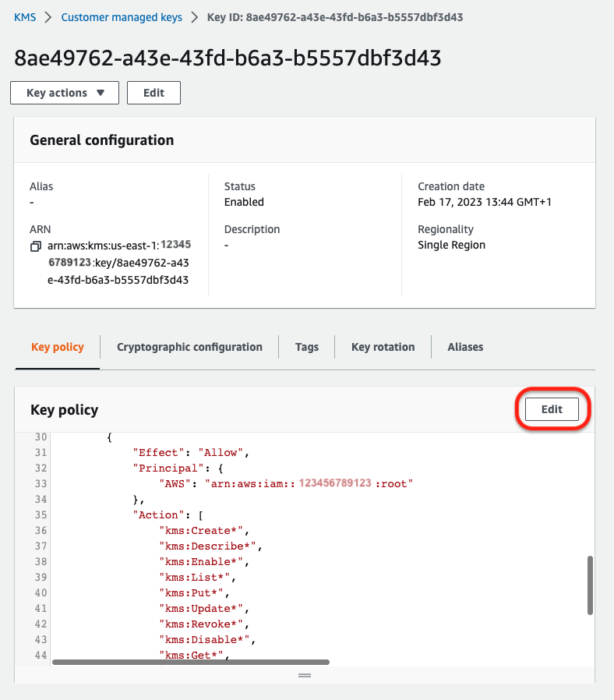Open the Tags tab
This screenshot has width=614, height=700.
coord(307,347)
